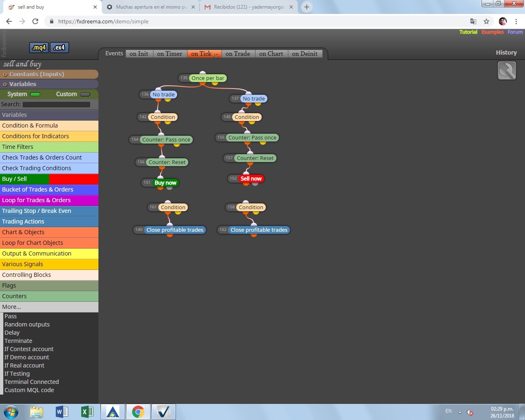
Task: Switch to the on Deinit event tab
Action: point(305,54)
